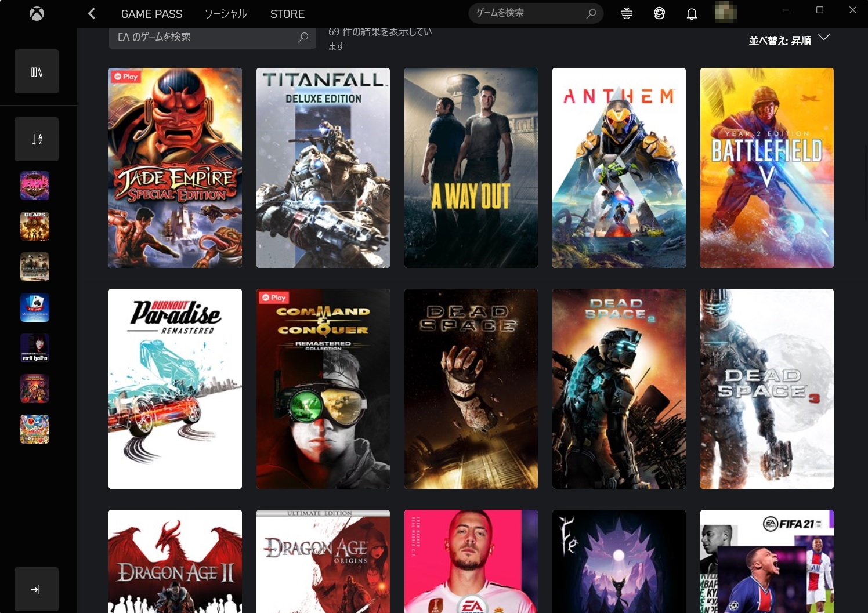Click Play badge on Command & Conquer tile
This screenshot has height=613, width=868.
273,297
